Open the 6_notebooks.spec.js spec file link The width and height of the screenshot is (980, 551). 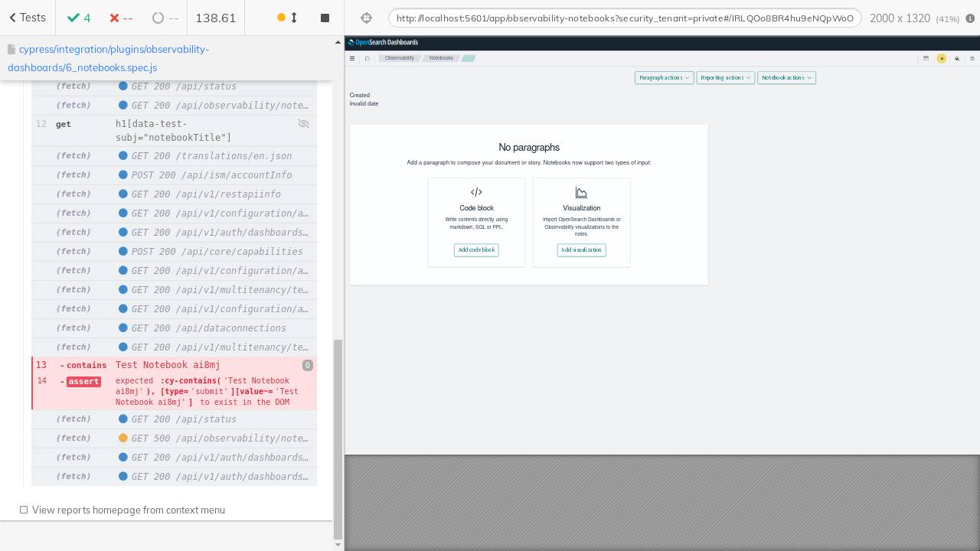(107, 58)
